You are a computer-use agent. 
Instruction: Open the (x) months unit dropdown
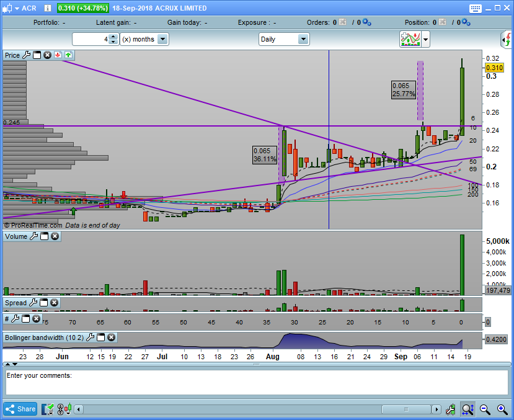coord(162,39)
